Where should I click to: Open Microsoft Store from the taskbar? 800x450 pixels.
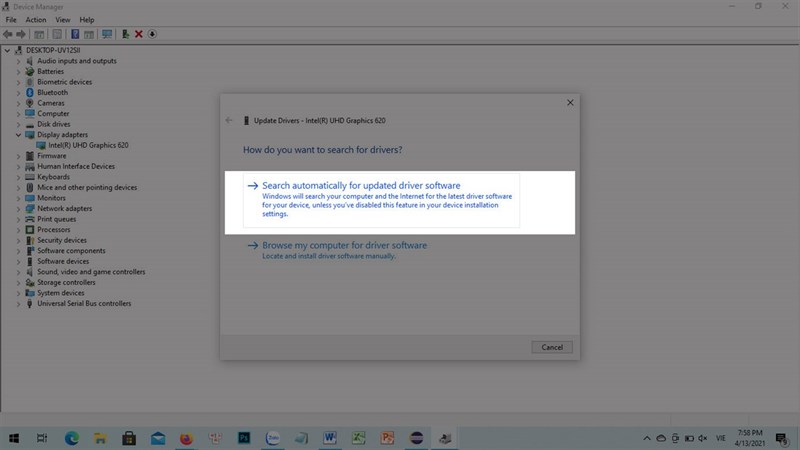(129, 438)
